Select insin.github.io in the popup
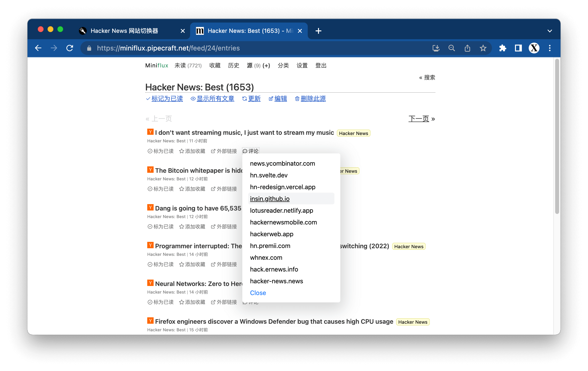The width and height of the screenshot is (588, 371). coord(291,199)
